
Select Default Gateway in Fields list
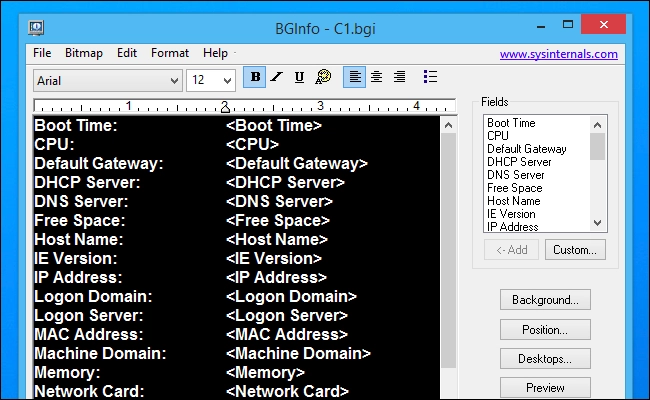[x=526, y=149]
